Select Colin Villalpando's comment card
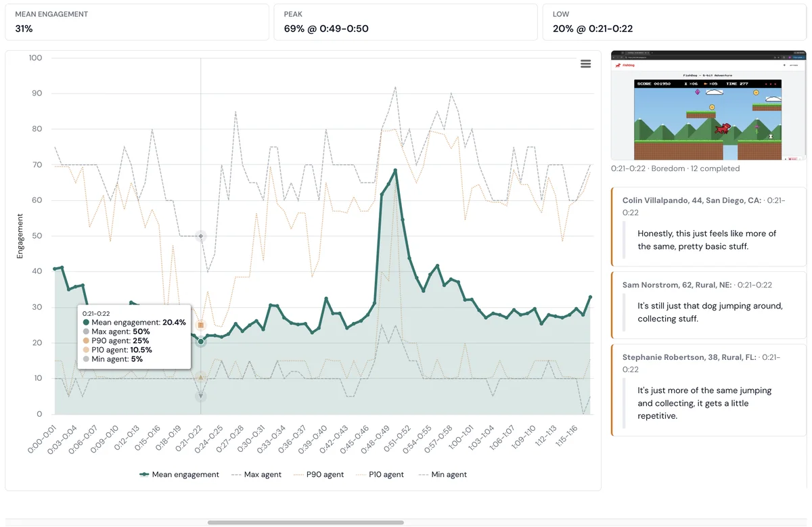This screenshot has height=527, width=812. 708,225
